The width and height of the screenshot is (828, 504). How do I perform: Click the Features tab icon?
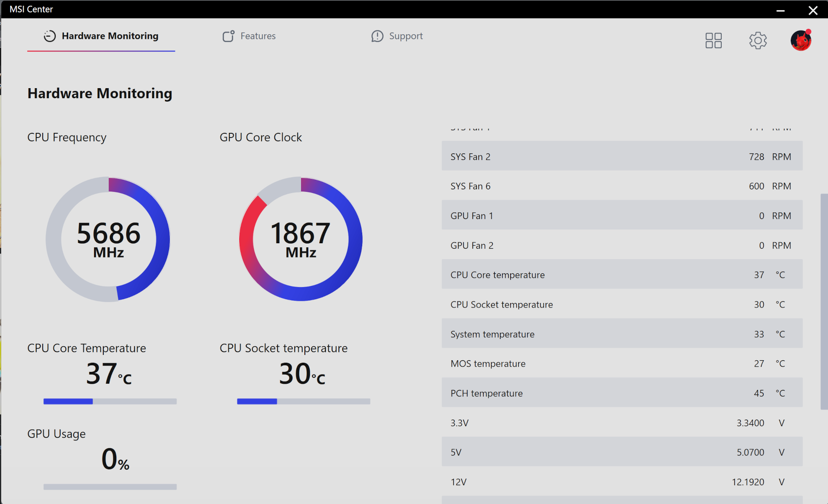click(x=228, y=36)
